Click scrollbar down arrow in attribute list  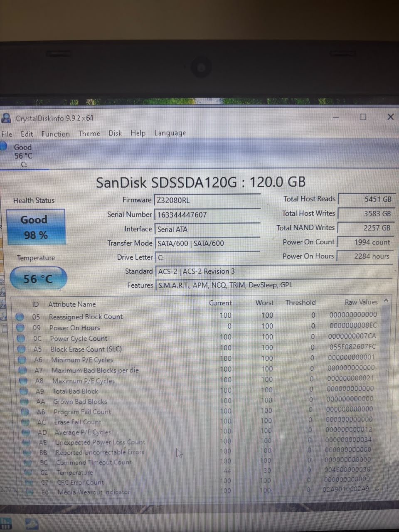coord(377,489)
